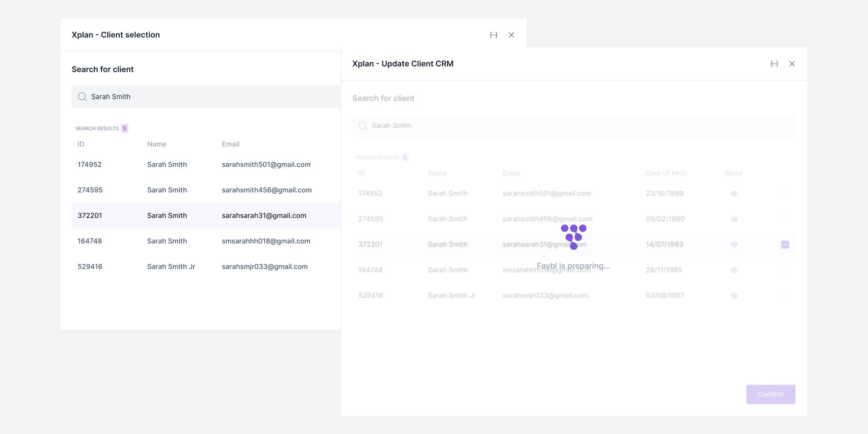Click the Faybl loading logo

click(x=574, y=237)
